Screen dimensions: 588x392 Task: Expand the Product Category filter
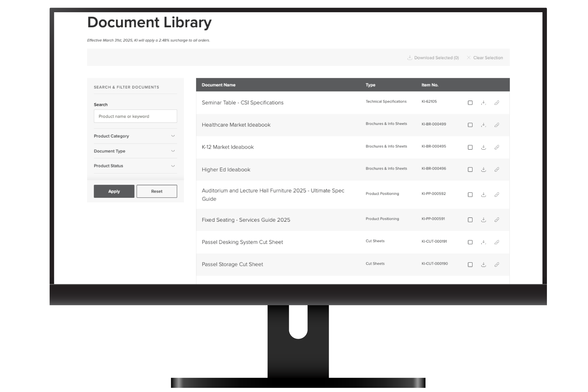[135, 136]
